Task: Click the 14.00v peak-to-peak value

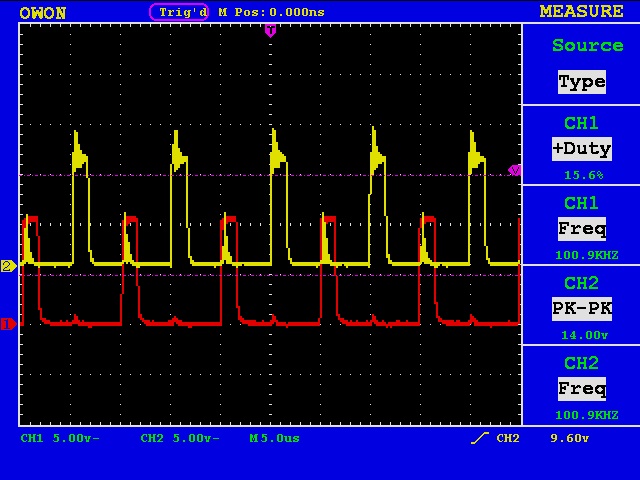Action: pos(584,336)
